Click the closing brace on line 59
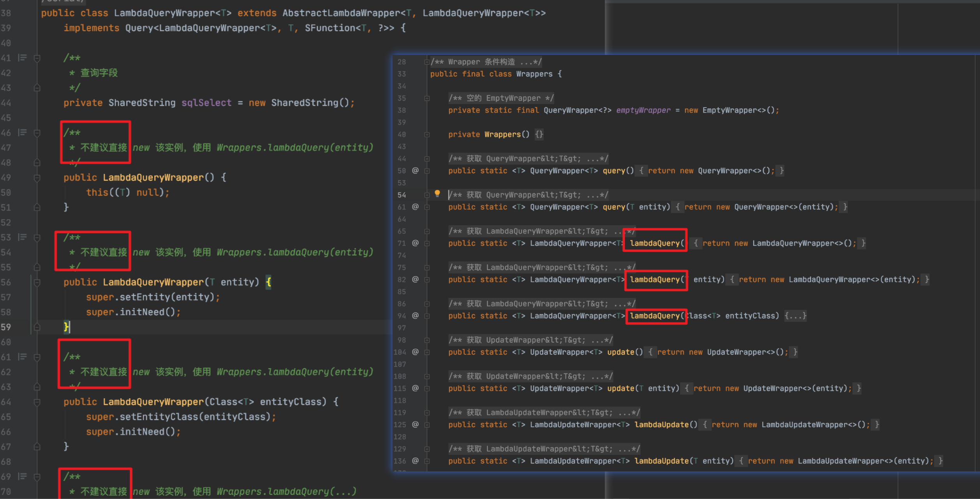Image resolution: width=980 pixels, height=499 pixels. click(67, 327)
